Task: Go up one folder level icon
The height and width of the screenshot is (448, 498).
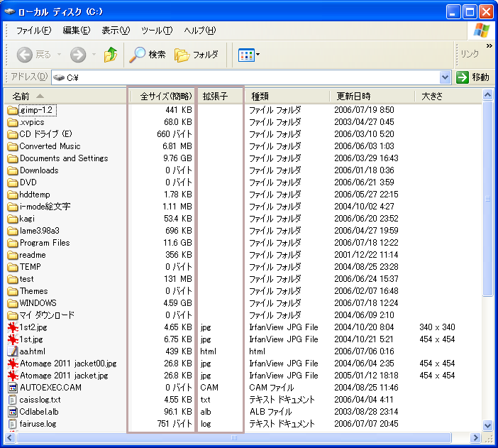Action: point(111,55)
